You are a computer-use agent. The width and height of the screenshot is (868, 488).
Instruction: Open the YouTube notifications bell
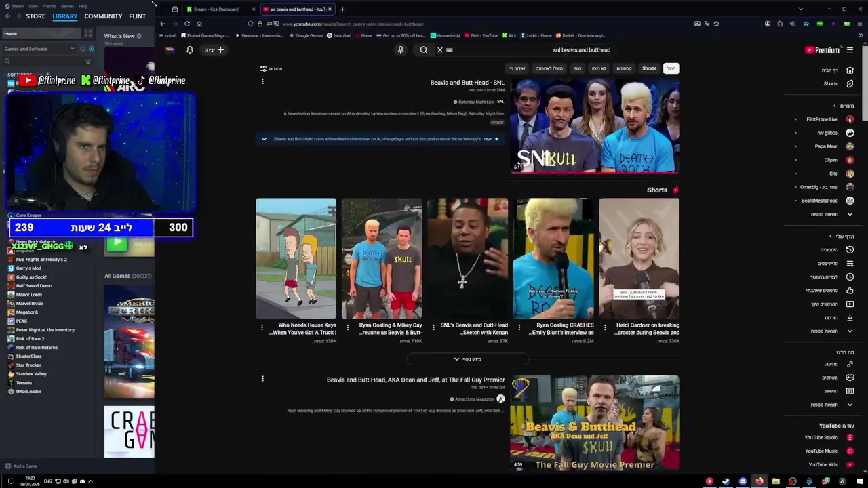(190, 49)
